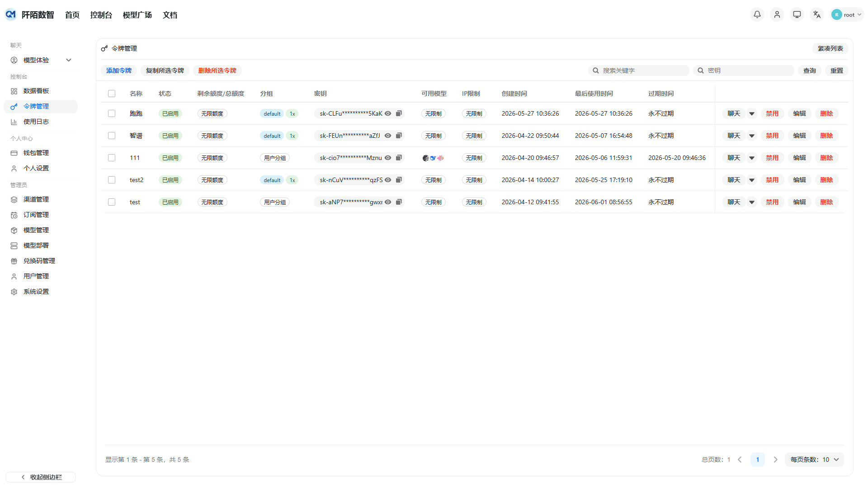Click the 模型管理 cube icon in sidebar
The width and height of the screenshot is (868, 488).
pyautogui.click(x=14, y=230)
